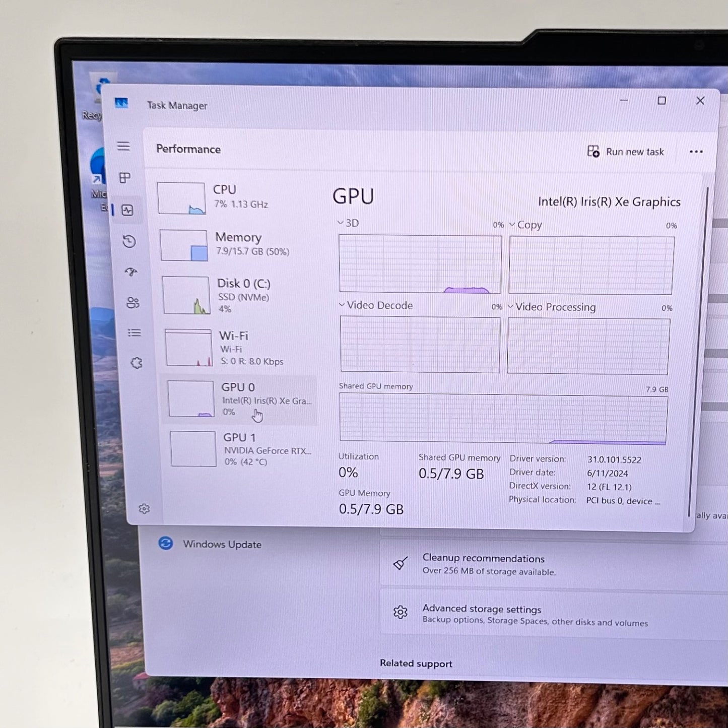Image resolution: width=728 pixels, height=728 pixels.
Task: Open the three-dot more options menu
Action: click(x=696, y=152)
